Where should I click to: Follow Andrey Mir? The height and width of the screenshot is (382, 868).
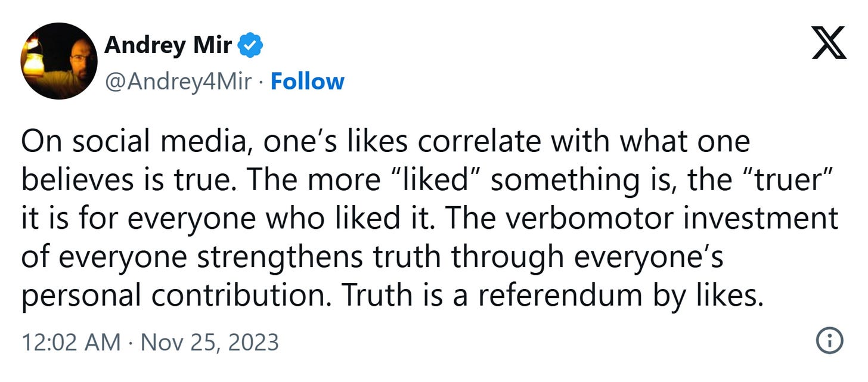pos(308,82)
